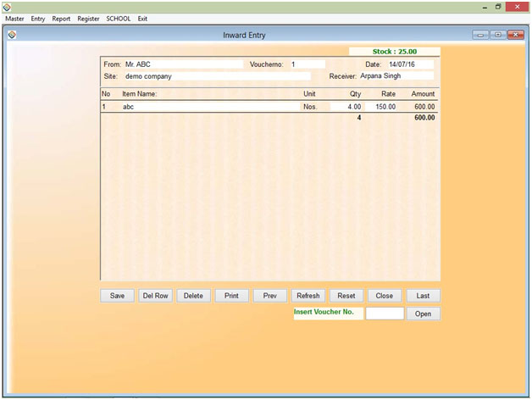Open the SCHOOL menu
Image resolution: width=532 pixels, height=400 pixels.
coord(119,19)
